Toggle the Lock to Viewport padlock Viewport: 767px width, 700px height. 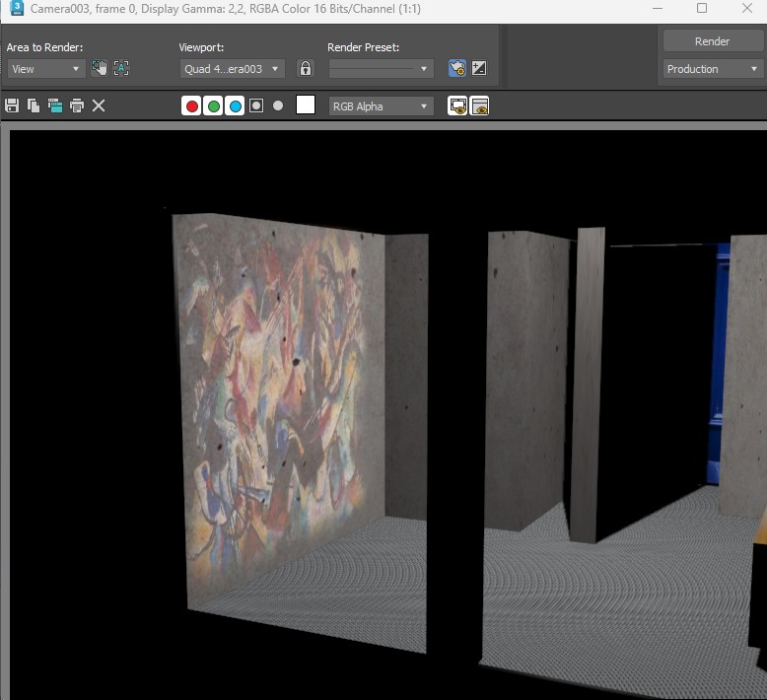tap(306, 68)
